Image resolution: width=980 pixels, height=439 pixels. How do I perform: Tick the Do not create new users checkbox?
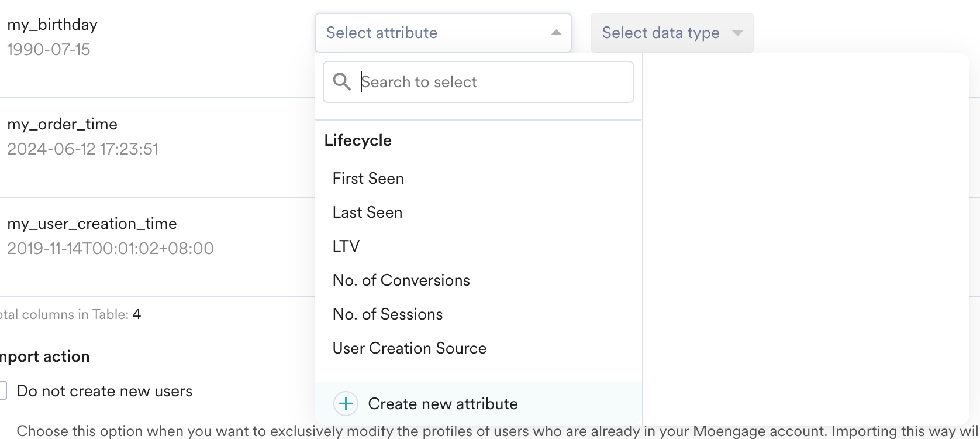click(x=2, y=391)
